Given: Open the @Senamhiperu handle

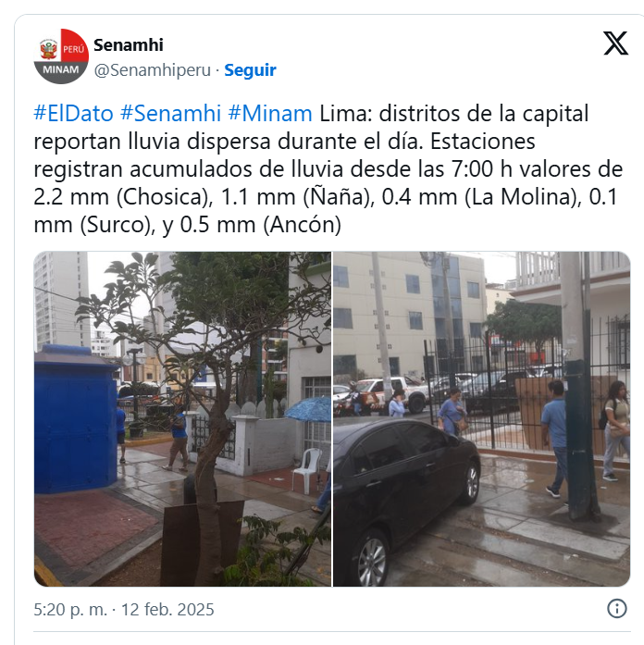Looking at the screenshot, I should pyautogui.click(x=152, y=70).
